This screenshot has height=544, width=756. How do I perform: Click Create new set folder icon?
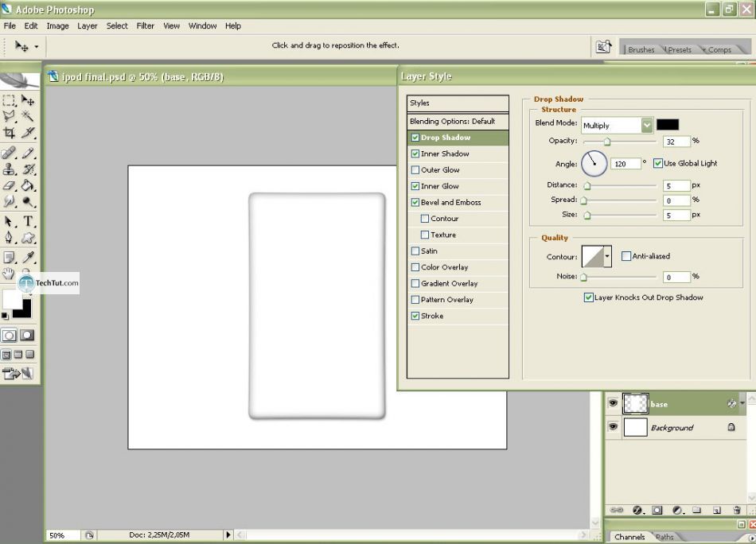[x=696, y=510]
